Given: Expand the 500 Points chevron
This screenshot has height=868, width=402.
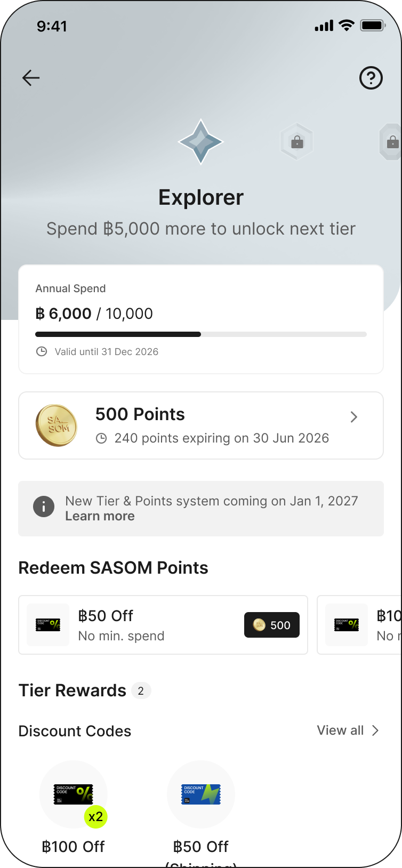Looking at the screenshot, I should tap(354, 417).
